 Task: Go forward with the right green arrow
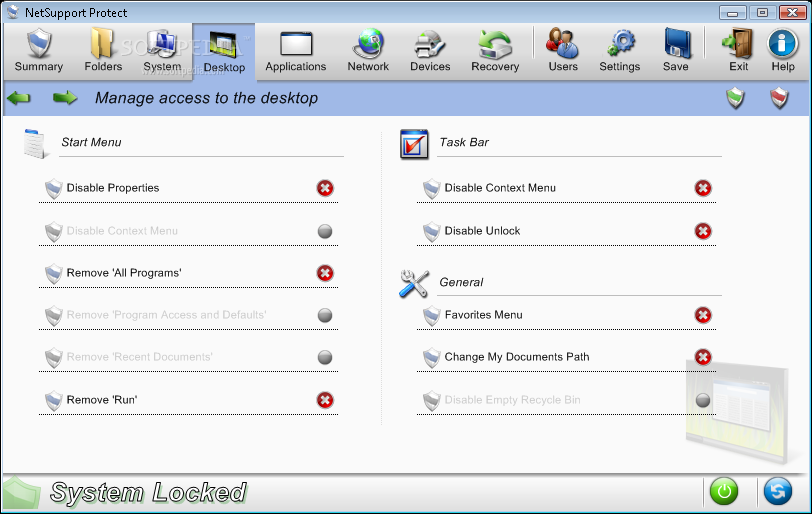pyautogui.click(x=65, y=97)
